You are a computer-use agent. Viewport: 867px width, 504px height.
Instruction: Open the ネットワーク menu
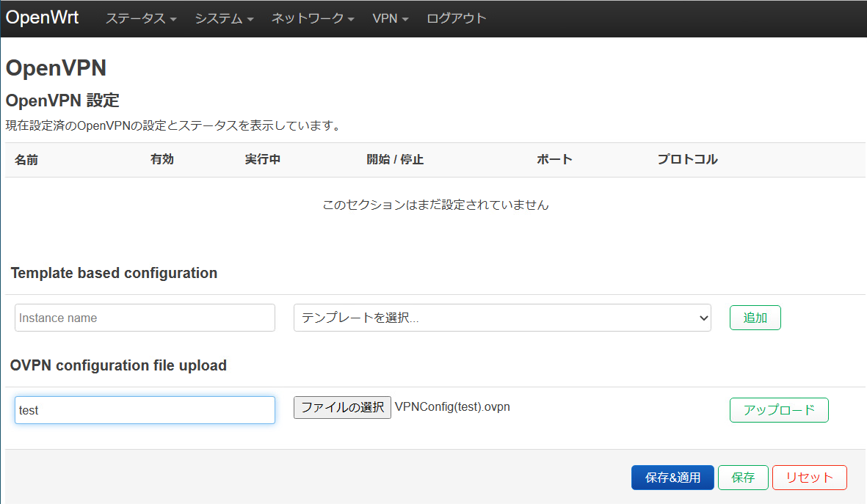313,18
